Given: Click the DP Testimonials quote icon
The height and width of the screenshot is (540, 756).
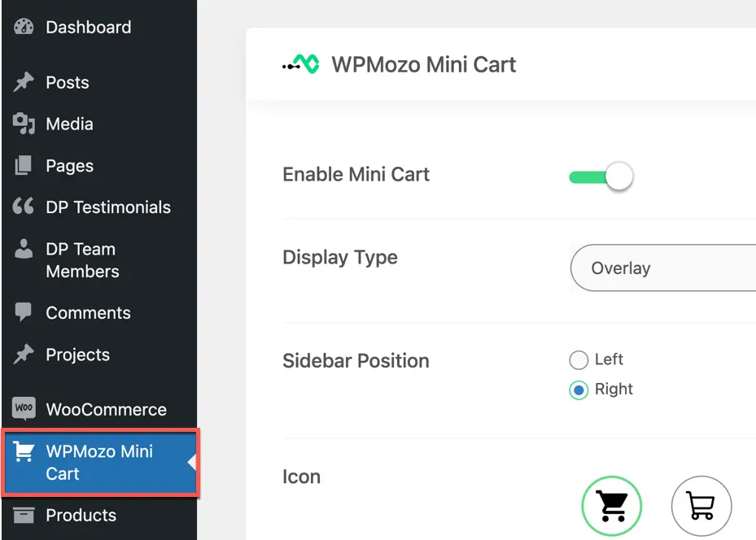Looking at the screenshot, I should (23, 207).
